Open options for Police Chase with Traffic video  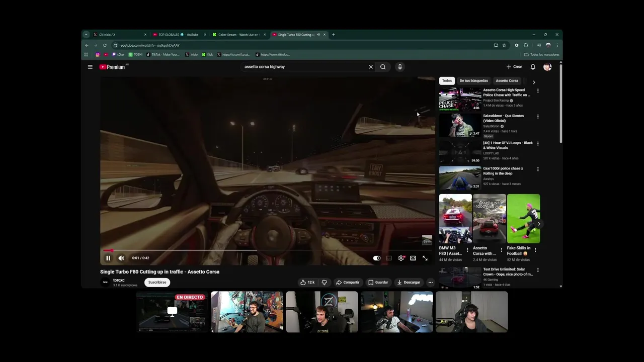pyautogui.click(x=538, y=91)
